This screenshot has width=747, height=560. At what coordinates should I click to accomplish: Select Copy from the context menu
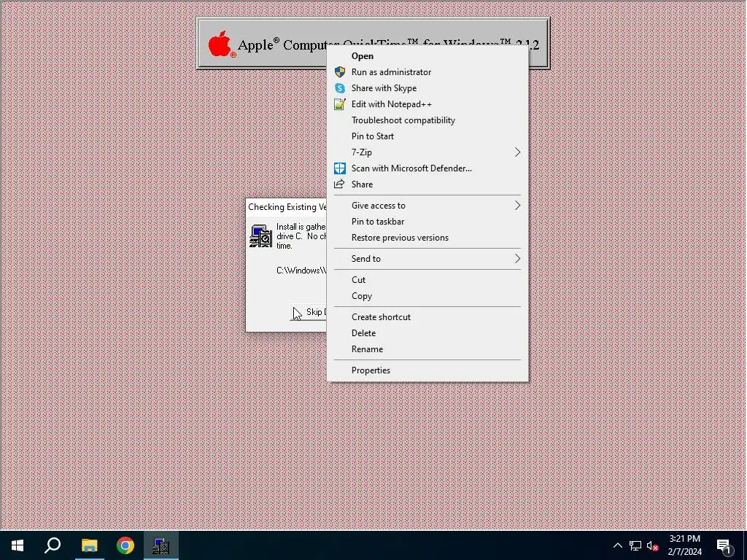point(427,296)
